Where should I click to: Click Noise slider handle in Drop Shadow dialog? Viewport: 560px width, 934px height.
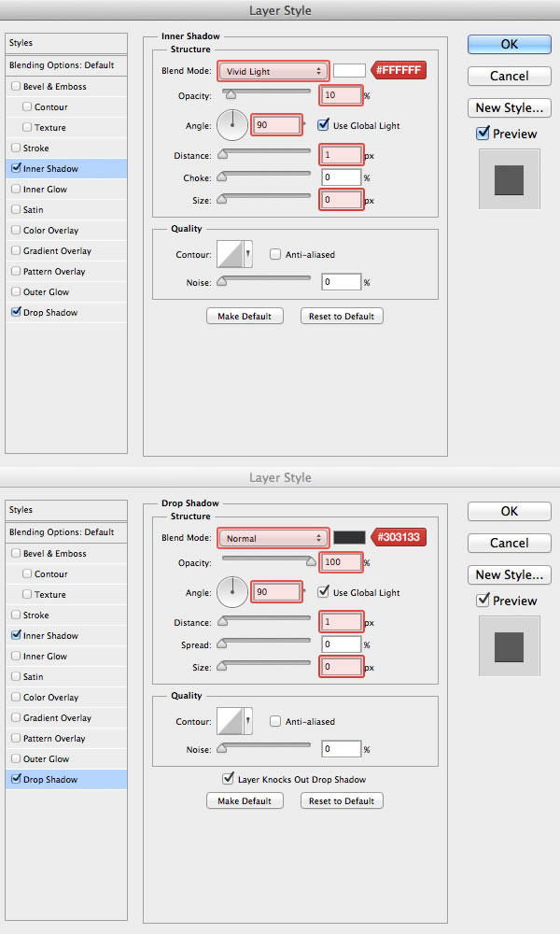222,748
